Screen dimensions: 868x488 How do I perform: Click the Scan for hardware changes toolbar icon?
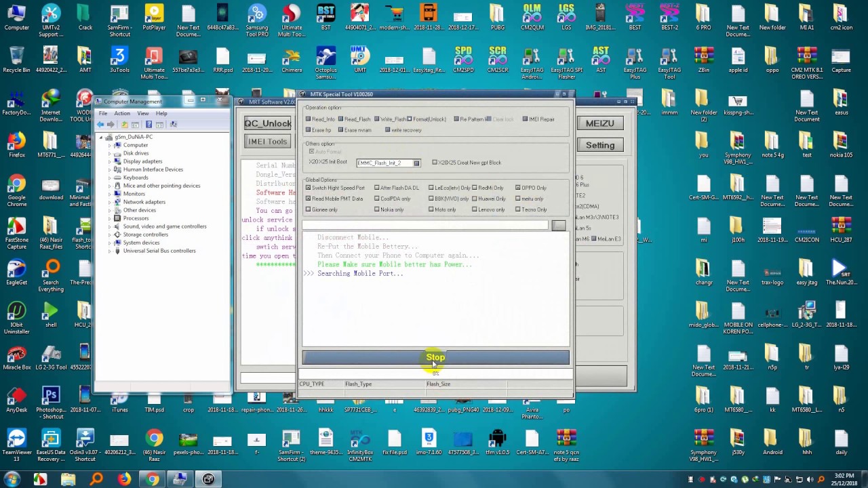pos(174,125)
